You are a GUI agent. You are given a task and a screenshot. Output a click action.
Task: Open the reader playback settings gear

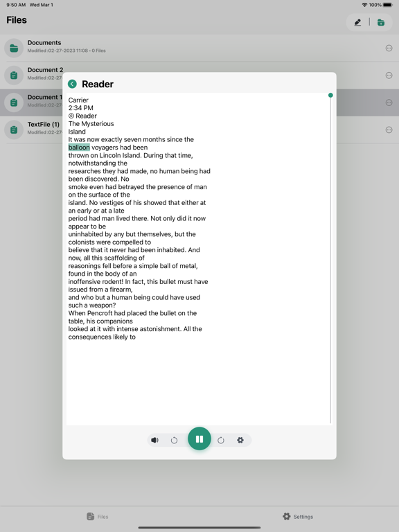coord(240,440)
